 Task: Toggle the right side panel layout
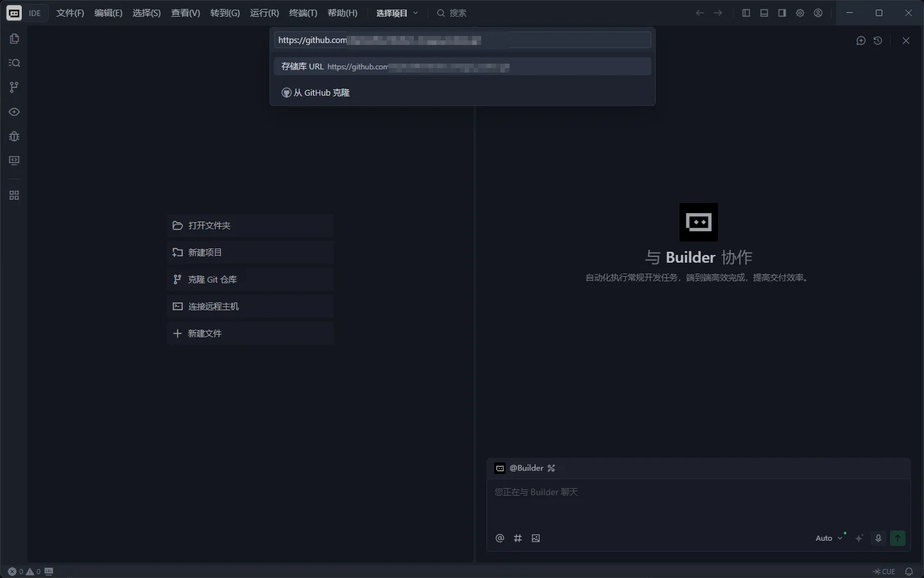(782, 13)
